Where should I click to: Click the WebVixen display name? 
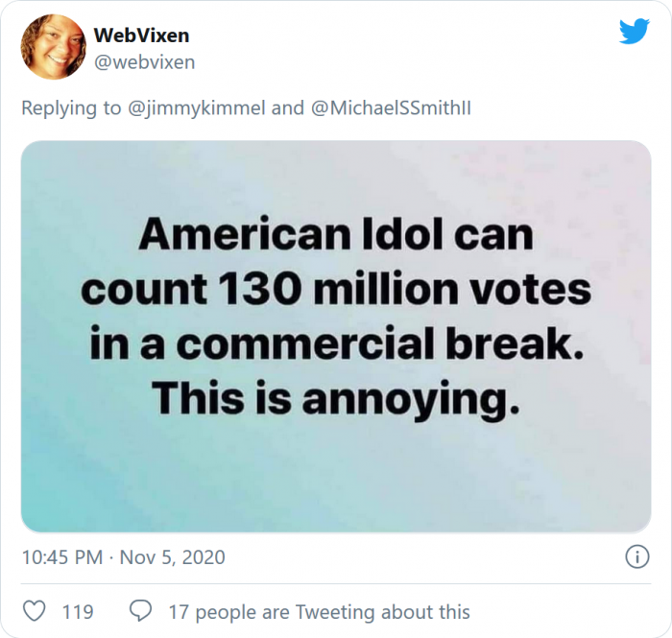coord(141,35)
